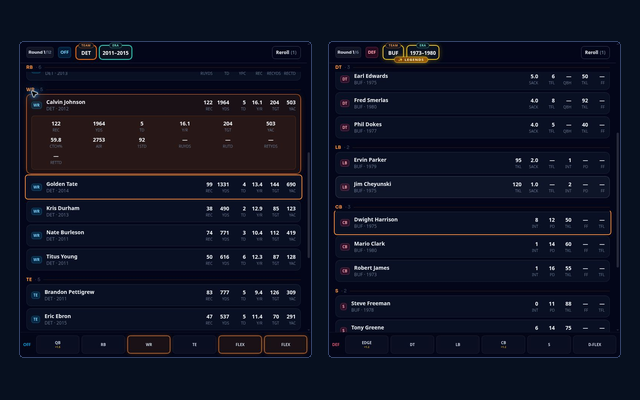Click S badge icon beside Steve Freeman
The image size is (640, 400).
(343, 307)
